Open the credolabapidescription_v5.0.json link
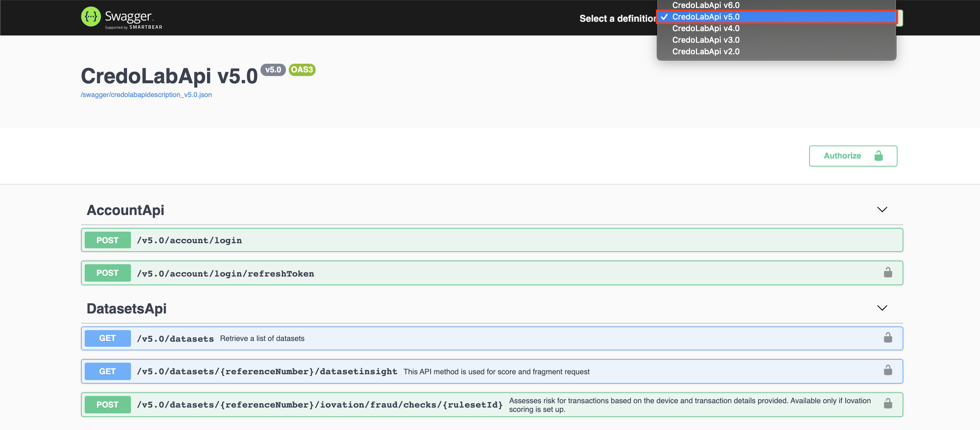Image resolution: width=980 pixels, height=430 pixels. (146, 95)
